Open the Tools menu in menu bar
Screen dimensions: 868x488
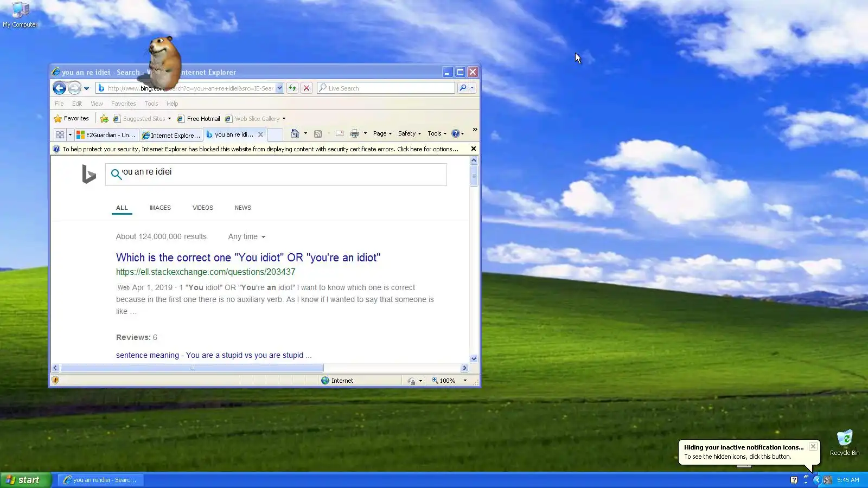pos(151,104)
